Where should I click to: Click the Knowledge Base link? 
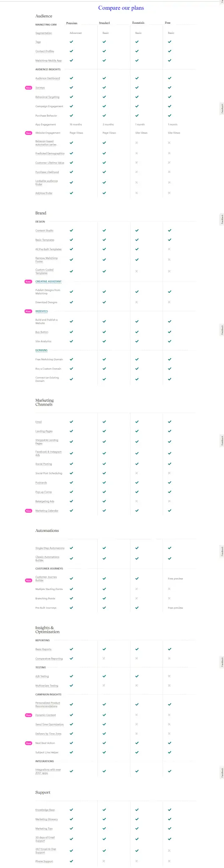tap(45, 810)
